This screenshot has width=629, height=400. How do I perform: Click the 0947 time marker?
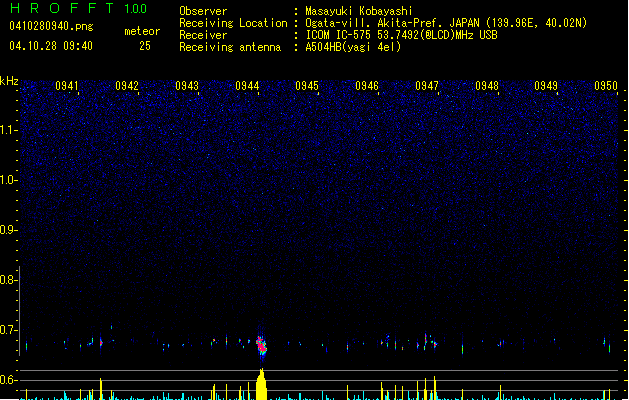(427, 86)
